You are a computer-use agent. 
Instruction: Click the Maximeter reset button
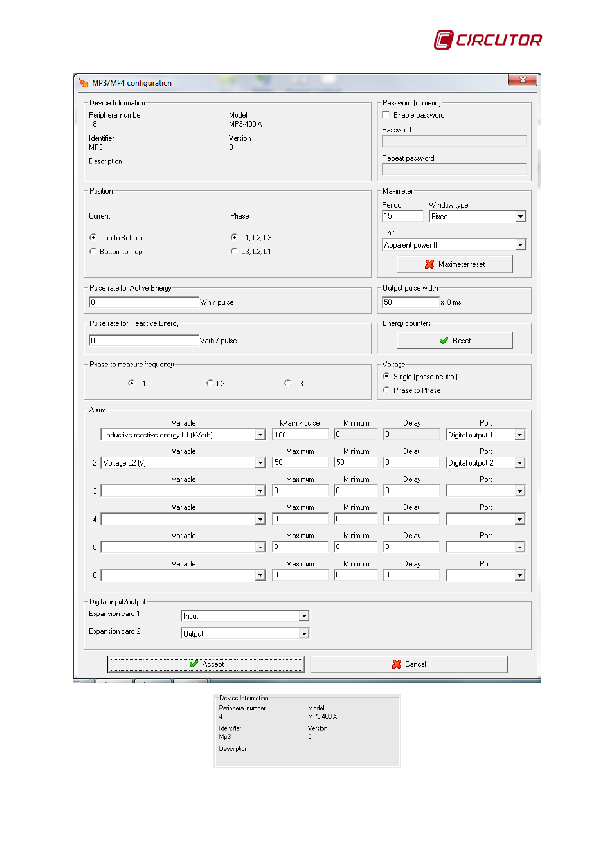pos(455,264)
